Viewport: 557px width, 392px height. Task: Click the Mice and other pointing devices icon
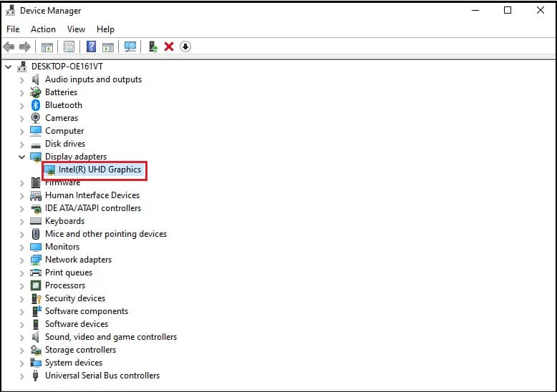pyautogui.click(x=36, y=234)
